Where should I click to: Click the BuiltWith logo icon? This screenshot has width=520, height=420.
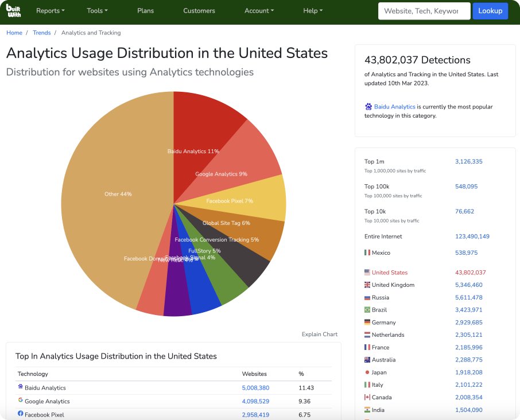tap(13, 10)
